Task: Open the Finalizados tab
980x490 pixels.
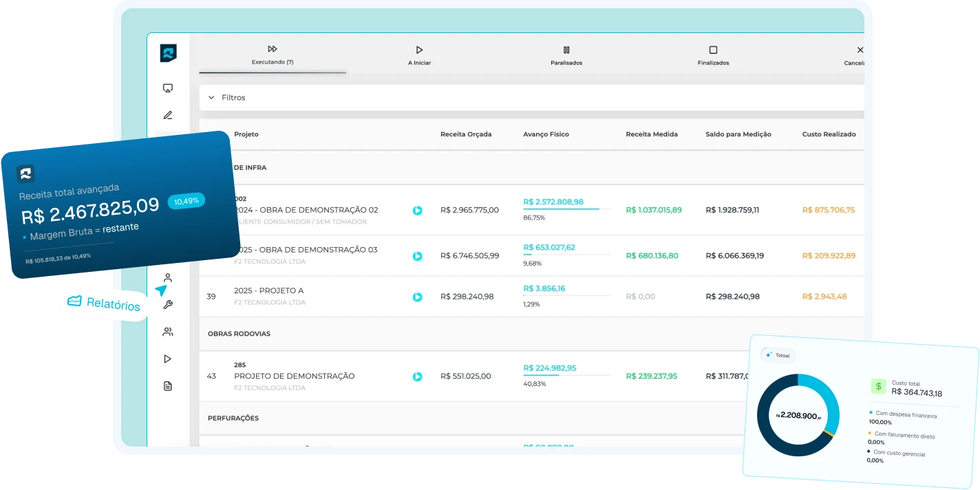Action: tap(713, 55)
